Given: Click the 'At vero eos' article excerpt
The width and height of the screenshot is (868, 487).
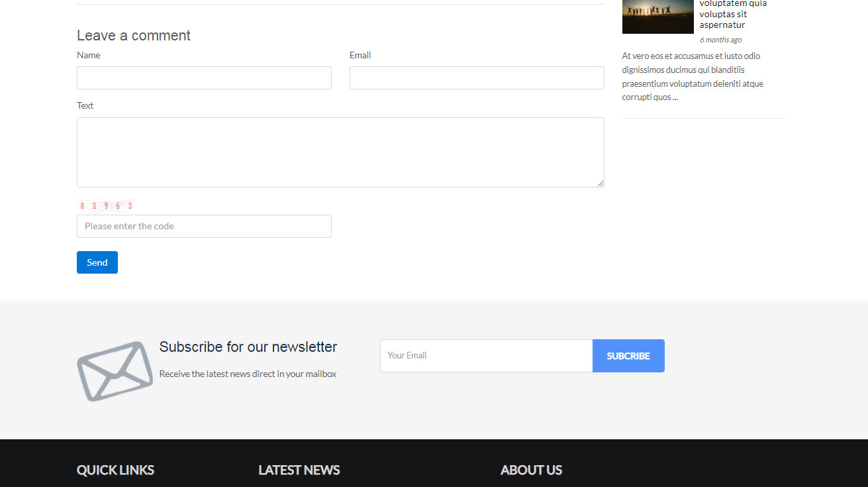Looking at the screenshot, I should tap(693, 77).
